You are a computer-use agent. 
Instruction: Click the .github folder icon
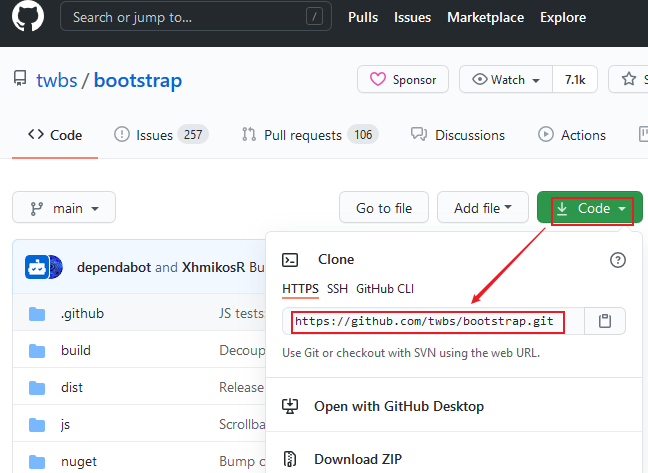37,314
